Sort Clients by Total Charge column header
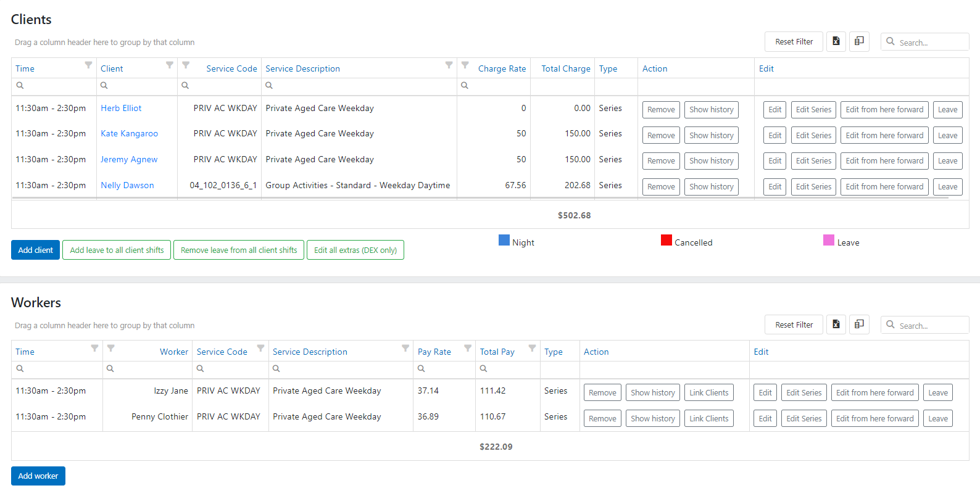980x496 pixels. point(566,68)
